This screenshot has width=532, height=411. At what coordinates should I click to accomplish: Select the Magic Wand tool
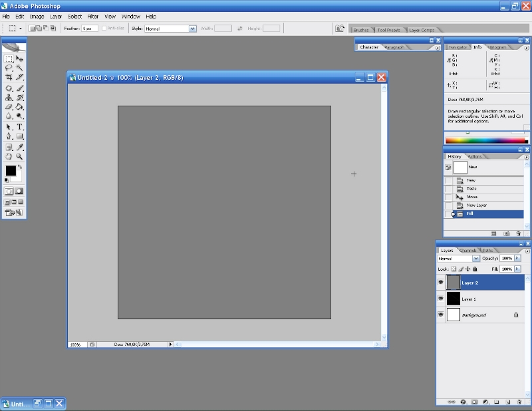point(19,68)
